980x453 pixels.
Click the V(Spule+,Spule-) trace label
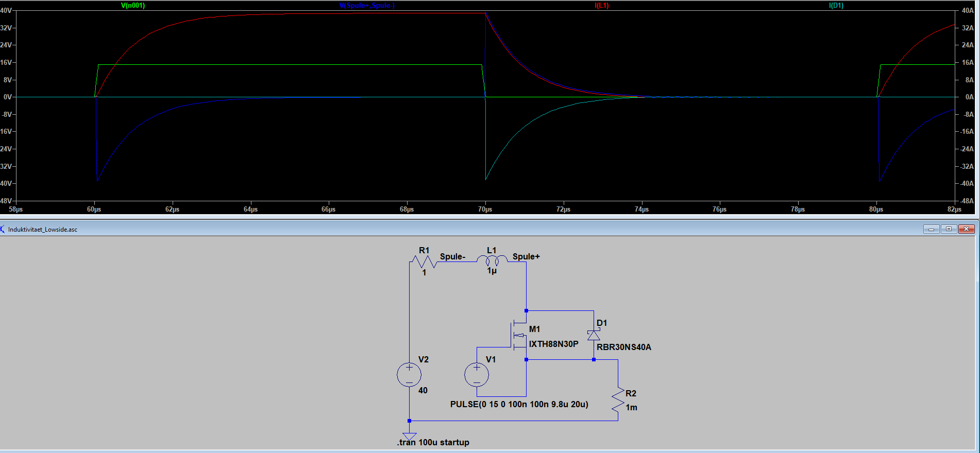367,6
